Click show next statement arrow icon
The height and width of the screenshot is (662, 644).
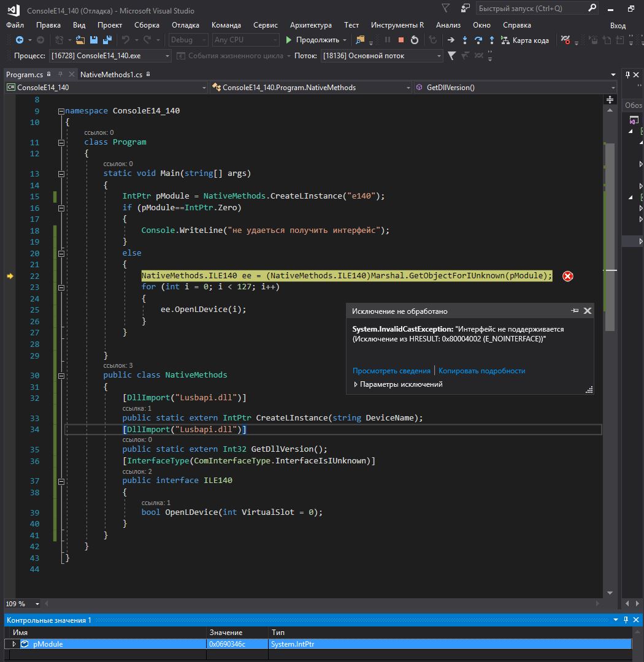point(451,40)
